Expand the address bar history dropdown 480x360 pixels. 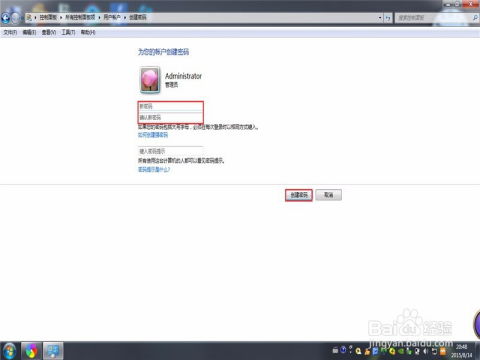[380, 18]
